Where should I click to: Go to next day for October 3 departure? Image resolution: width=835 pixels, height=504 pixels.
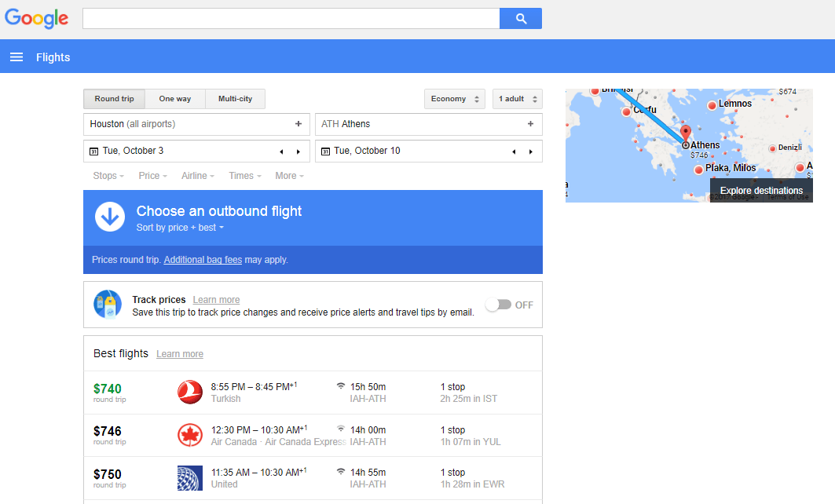pyautogui.click(x=298, y=152)
